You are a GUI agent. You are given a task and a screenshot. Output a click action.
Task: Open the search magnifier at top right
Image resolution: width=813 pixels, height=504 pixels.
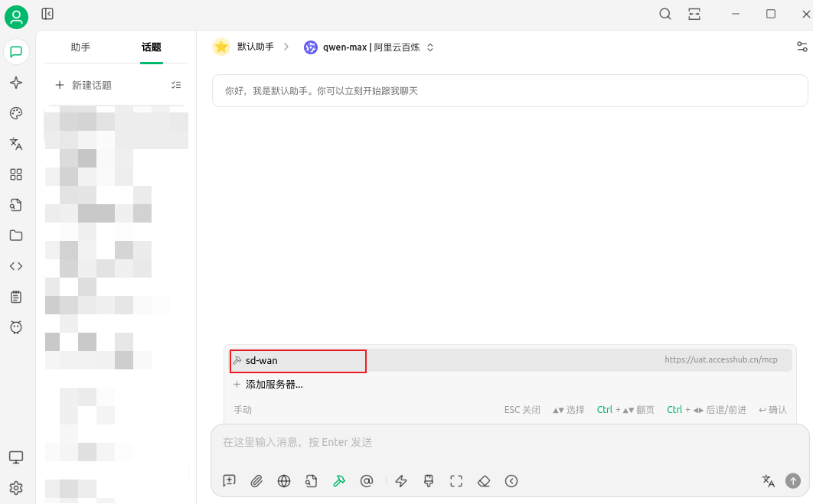(x=665, y=14)
